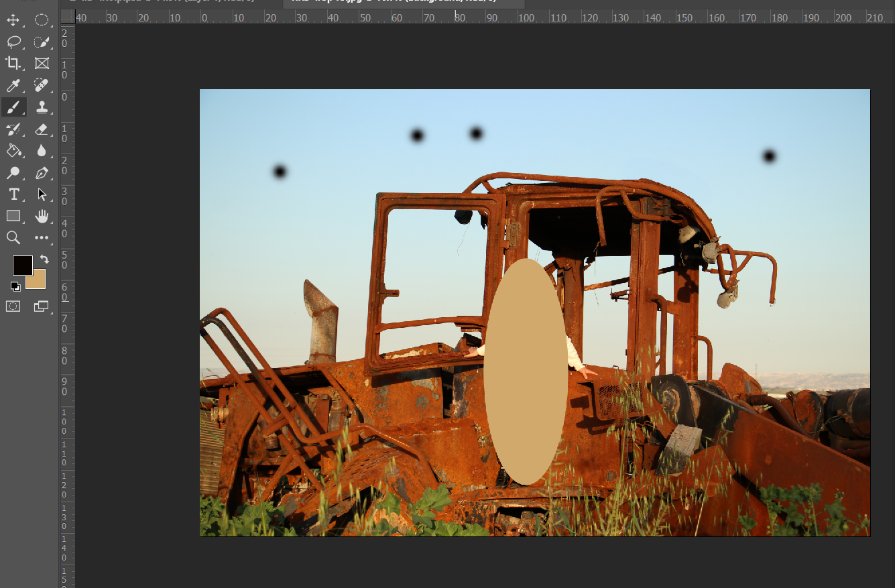Click the active Brush tool
Image resolution: width=895 pixels, height=588 pixels.
pyautogui.click(x=13, y=107)
